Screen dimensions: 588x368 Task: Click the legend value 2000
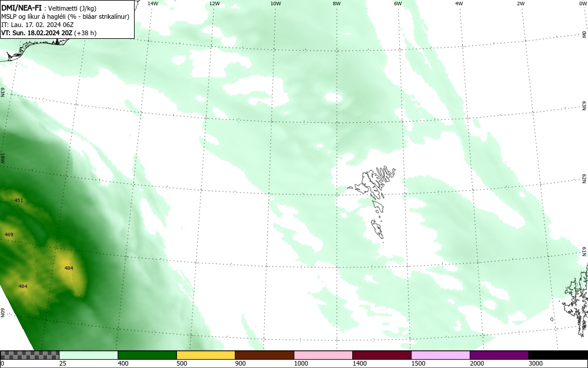477,363
